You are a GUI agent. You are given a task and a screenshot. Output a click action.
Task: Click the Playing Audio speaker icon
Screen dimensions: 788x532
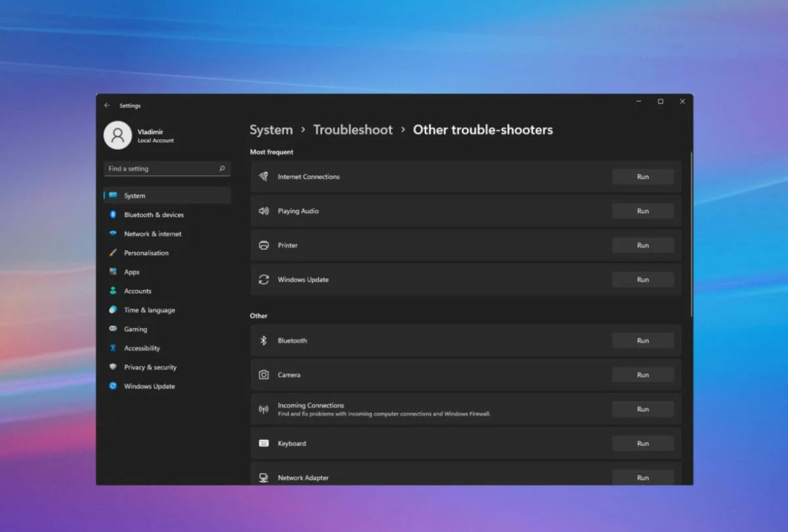(x=264, y=211)
